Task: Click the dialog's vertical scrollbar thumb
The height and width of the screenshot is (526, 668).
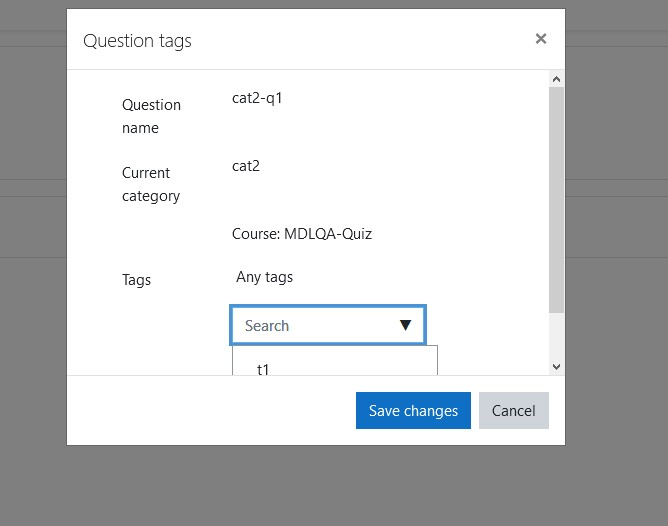Action: click(556, 200)
